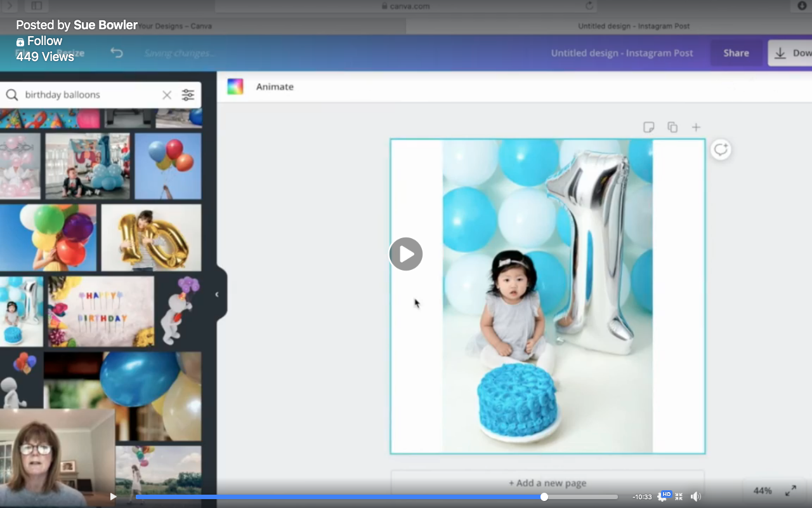
Task: Undo the last change
Action: (117, 53)
